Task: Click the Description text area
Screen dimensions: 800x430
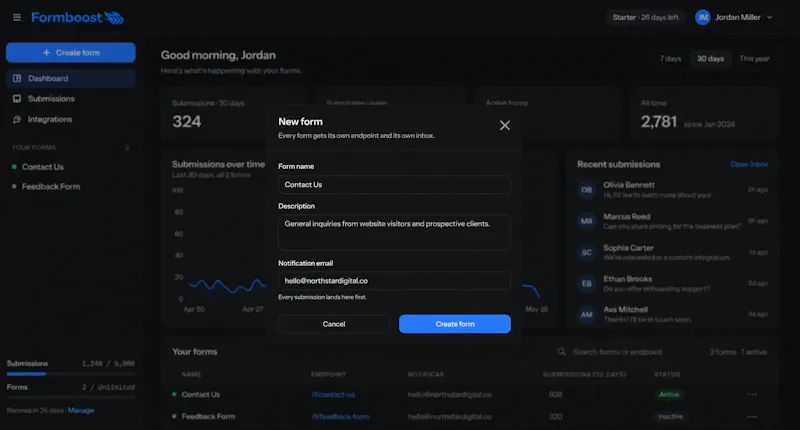Action: pos(394,233)
